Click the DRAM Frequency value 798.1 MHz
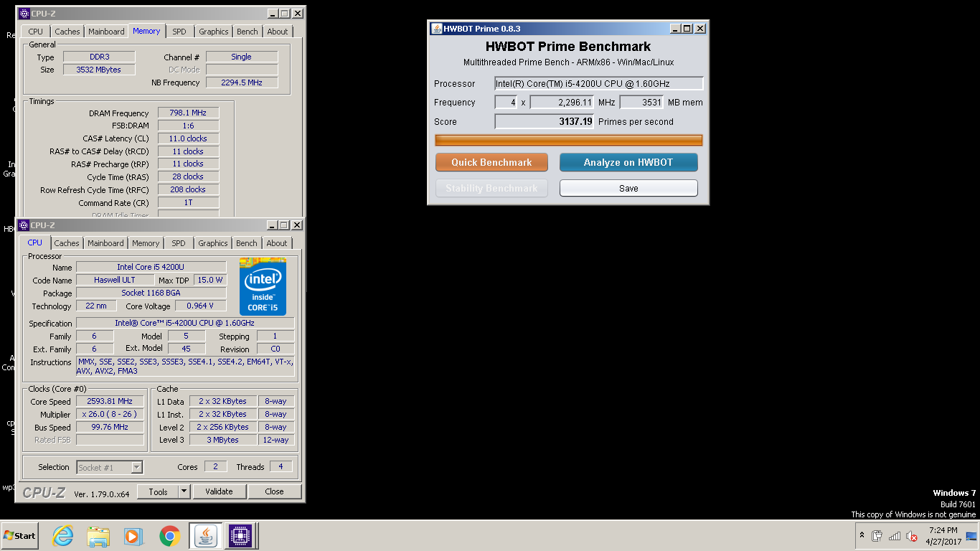Viewport: 980px width, 551px height. [x=188, y=113]
